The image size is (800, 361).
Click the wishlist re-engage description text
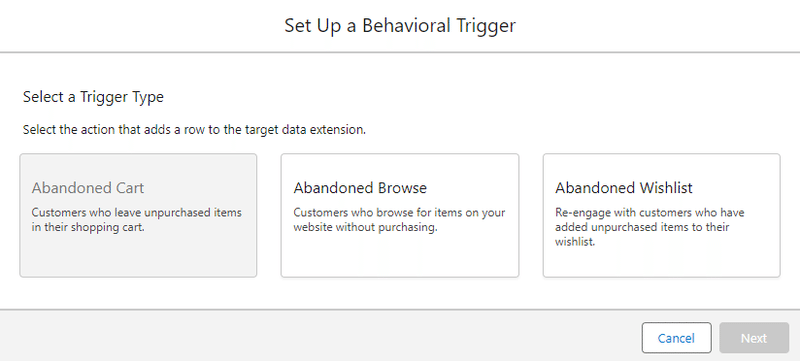click(x=649, y=227)
